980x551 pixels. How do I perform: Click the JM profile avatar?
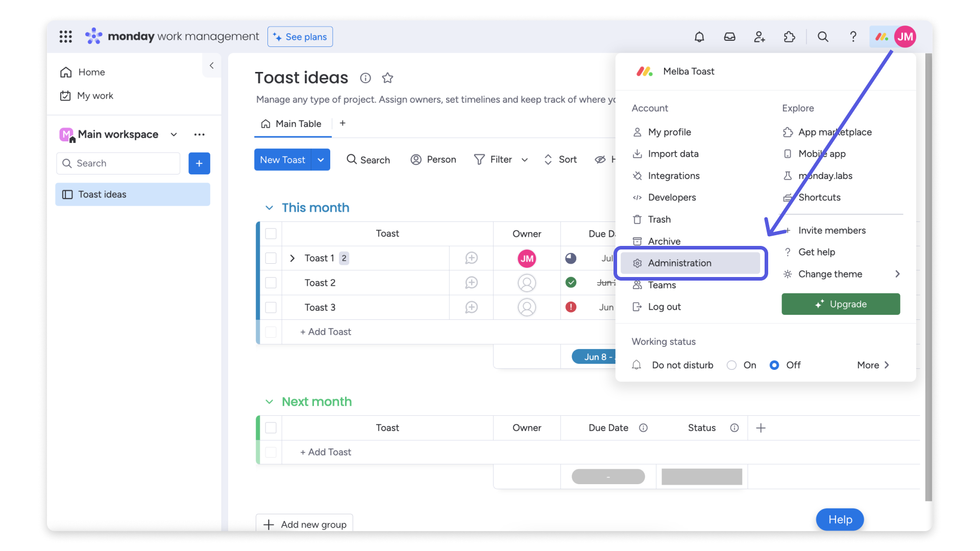click(x=905, y=37)
